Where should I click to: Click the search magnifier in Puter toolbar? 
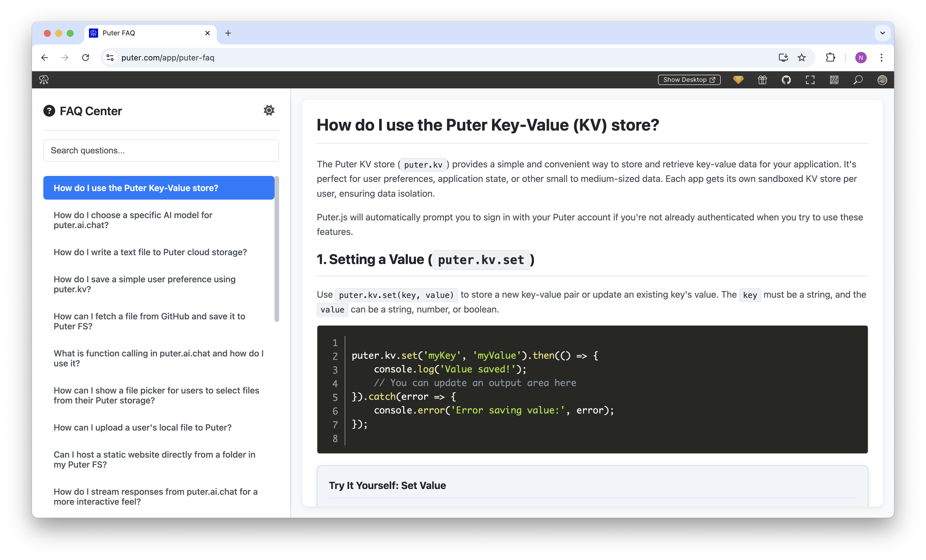[x=858, y=80]
